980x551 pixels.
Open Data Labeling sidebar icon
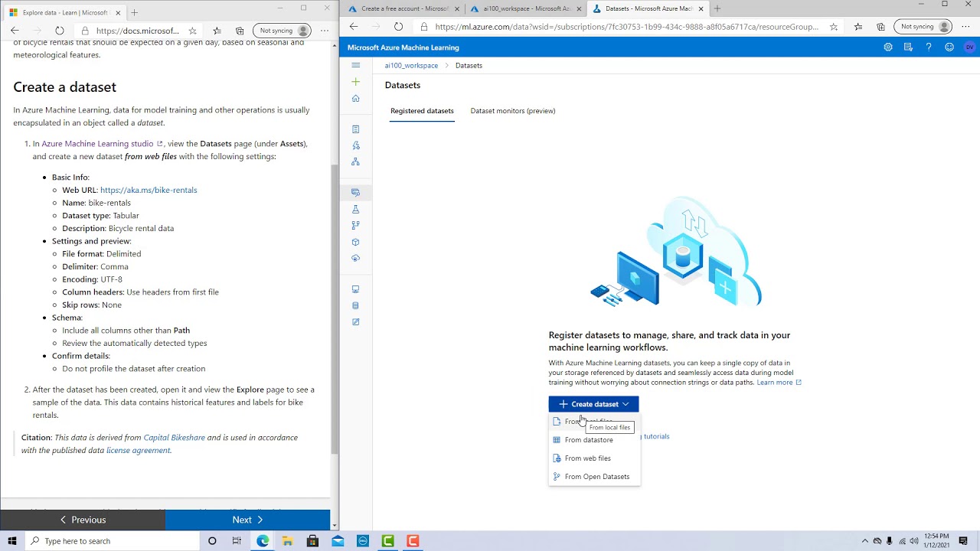pos(355,321)
